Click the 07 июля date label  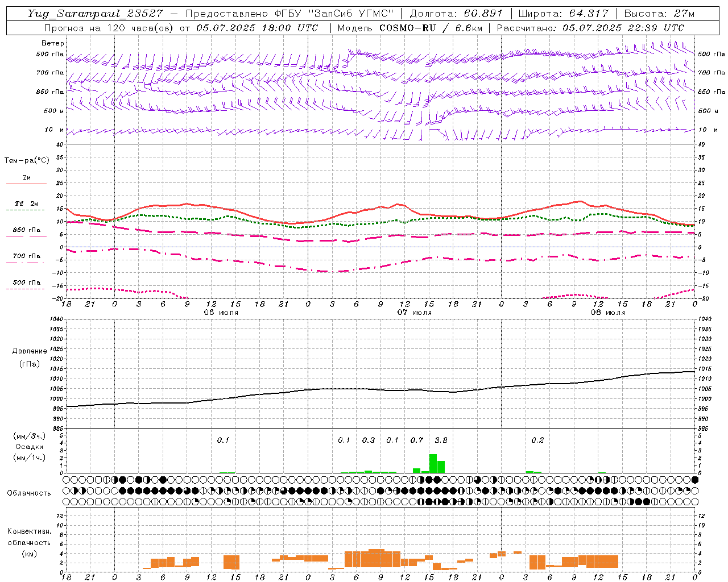414,313
